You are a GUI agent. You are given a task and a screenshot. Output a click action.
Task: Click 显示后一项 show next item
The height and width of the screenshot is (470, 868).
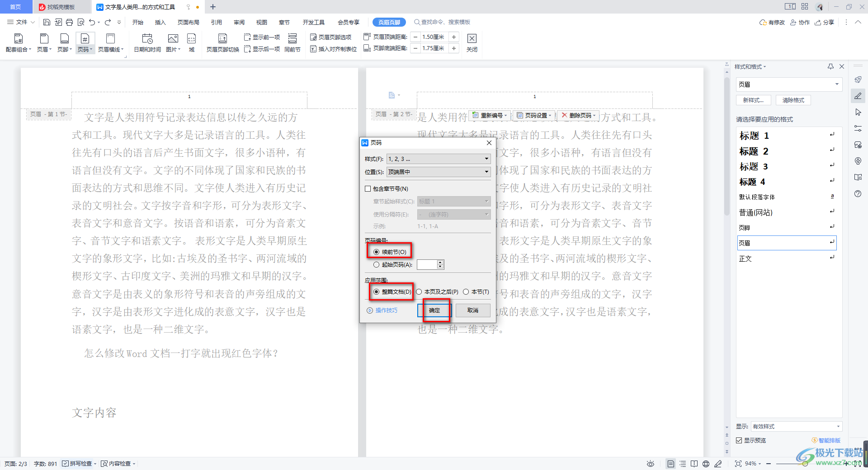[262, 49]
